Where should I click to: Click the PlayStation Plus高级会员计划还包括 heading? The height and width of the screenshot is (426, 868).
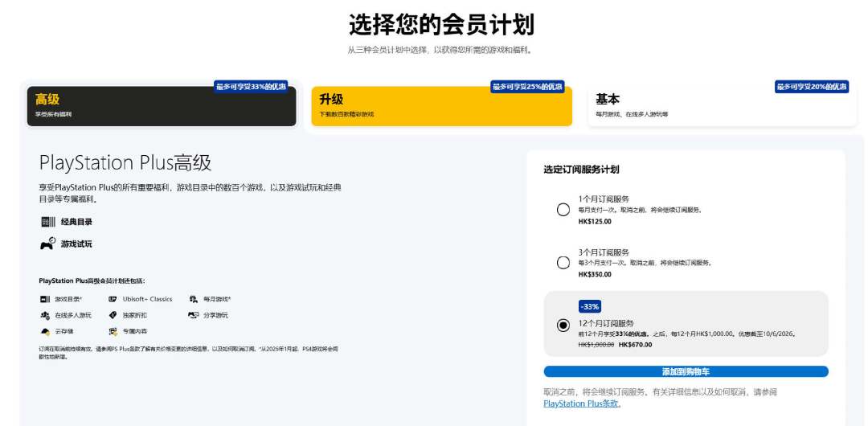[x=92, y=281]
